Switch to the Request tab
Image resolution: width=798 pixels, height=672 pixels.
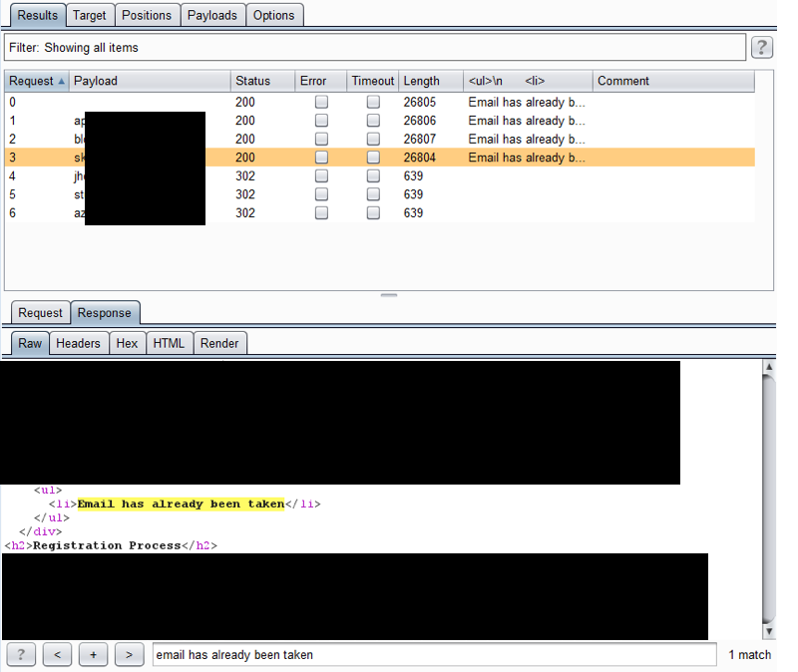click(x=40, y=313)
